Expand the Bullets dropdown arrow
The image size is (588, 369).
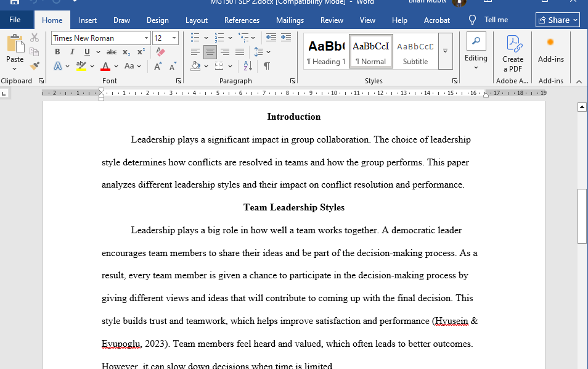click(x=206, y=38)
